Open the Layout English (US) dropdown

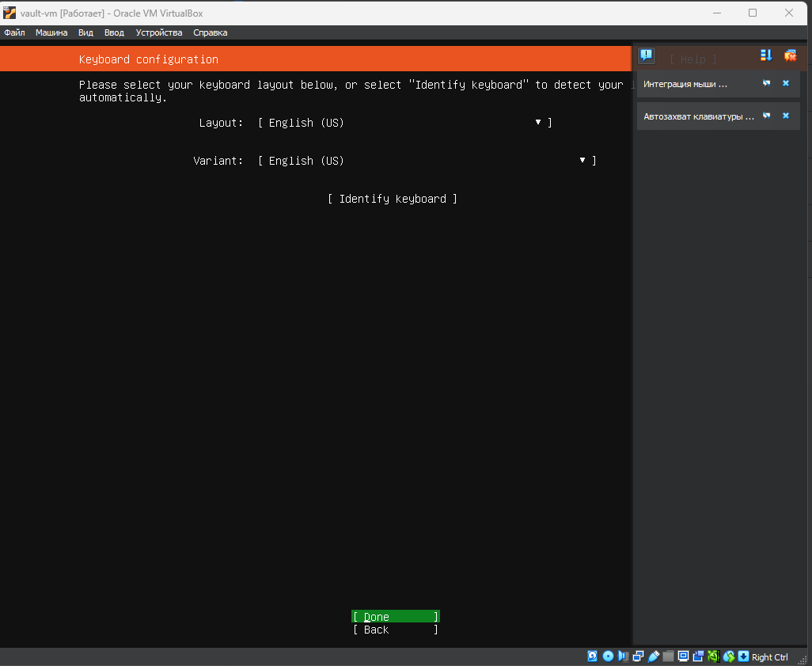pos(405,123)
